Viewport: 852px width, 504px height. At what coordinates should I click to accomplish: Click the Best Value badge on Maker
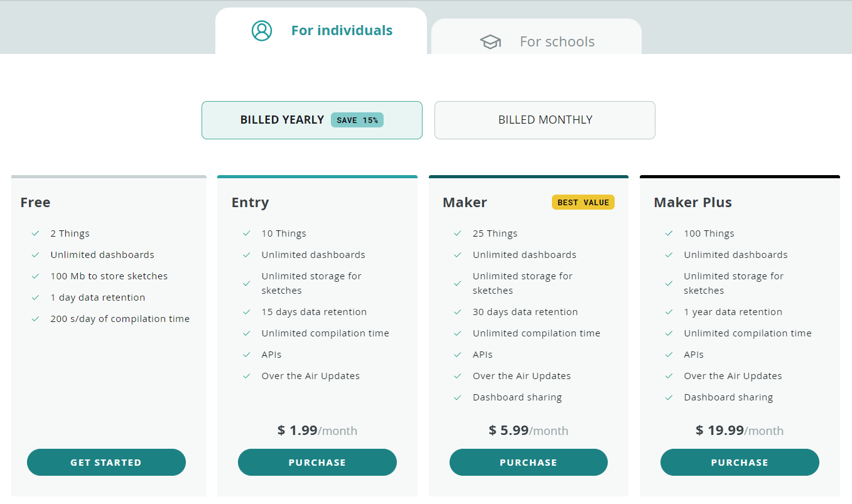pyautogui.click(x=583, y=202)
